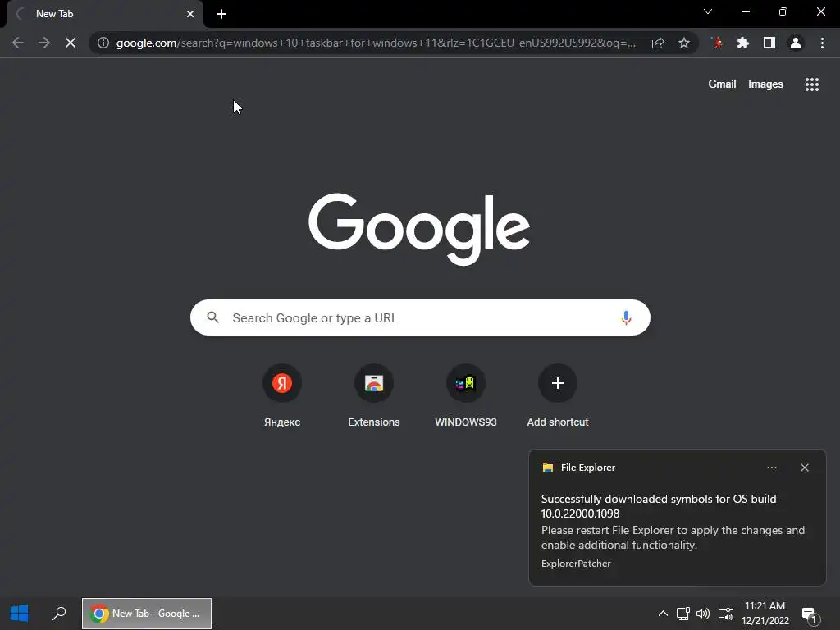Open the audio mixer sliders tray icon
Screen dimensions: 840x630
pyautogui.click(x=726, y=614)
